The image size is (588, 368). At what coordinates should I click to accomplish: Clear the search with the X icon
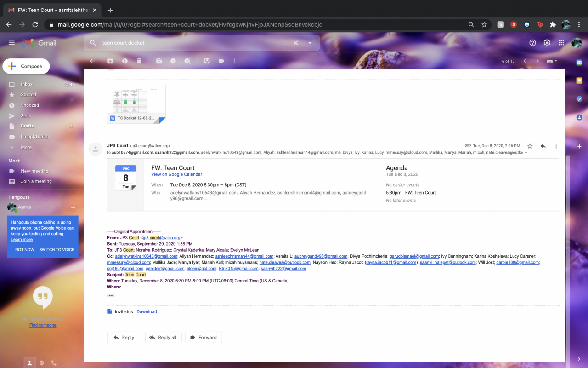click(295, 43)
